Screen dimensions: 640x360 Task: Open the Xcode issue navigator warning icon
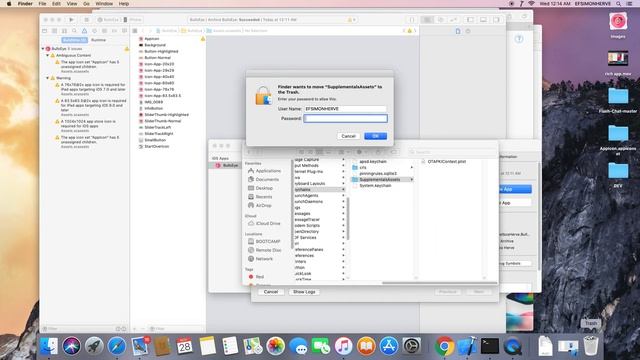84,31
